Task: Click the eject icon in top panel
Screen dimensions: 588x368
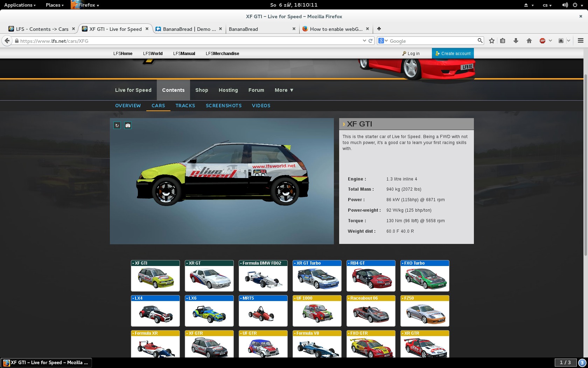Action: pyautogui.click(x=526, y=5)
